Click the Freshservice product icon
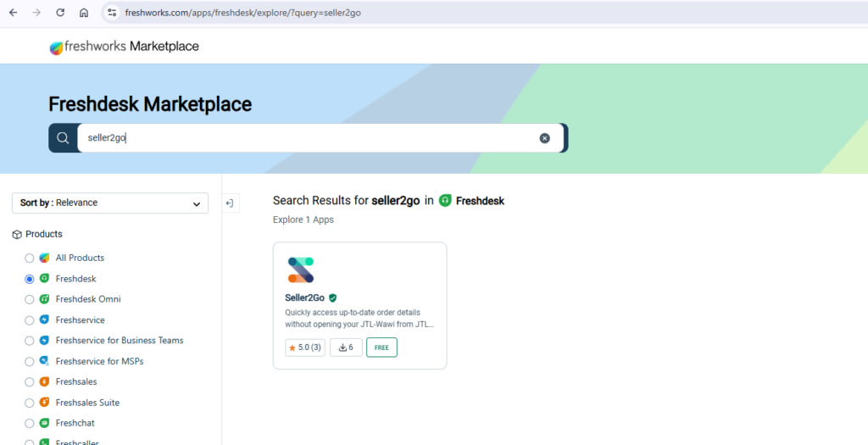 click(44, 320)
